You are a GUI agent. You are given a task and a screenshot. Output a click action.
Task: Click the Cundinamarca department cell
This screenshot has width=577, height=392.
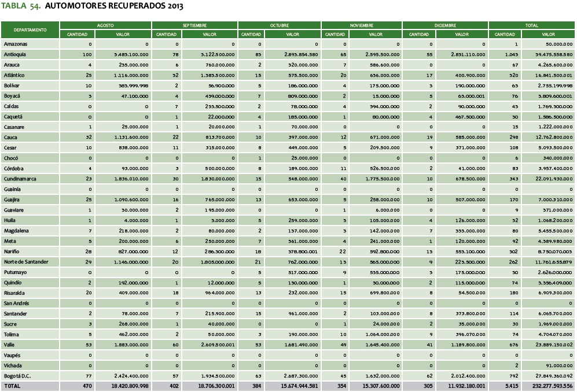click(x=20, y=179)
